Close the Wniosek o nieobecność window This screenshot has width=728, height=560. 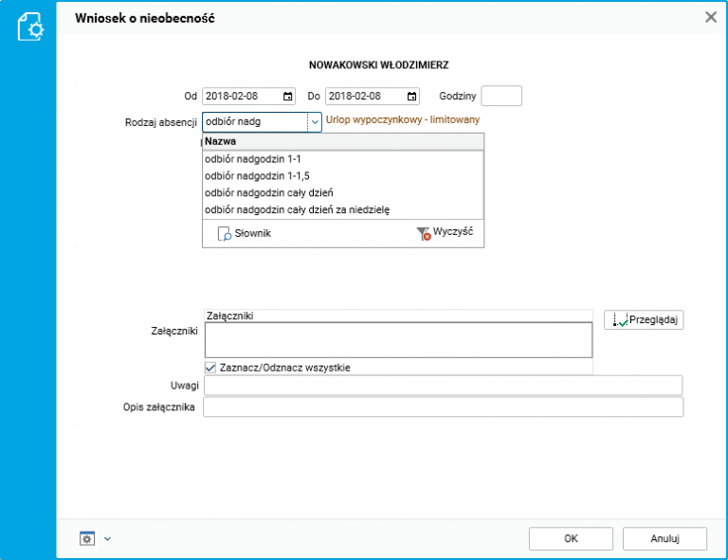pyautogui.click(x=711, y=18)
